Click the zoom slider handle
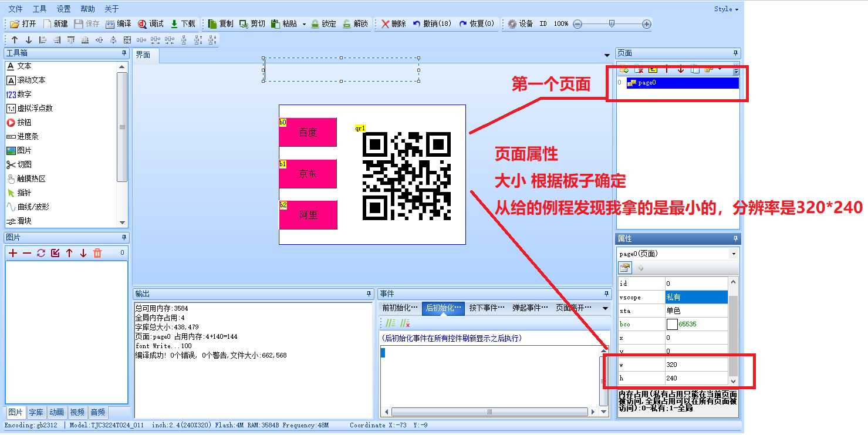This screenshot has width=868, height=435. click(612, 24)
